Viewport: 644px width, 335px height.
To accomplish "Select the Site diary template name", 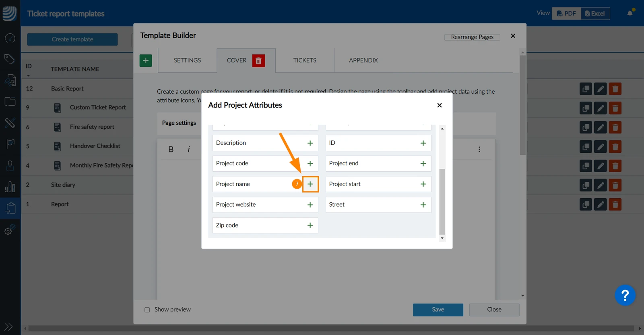I will (x=63, y=185).
